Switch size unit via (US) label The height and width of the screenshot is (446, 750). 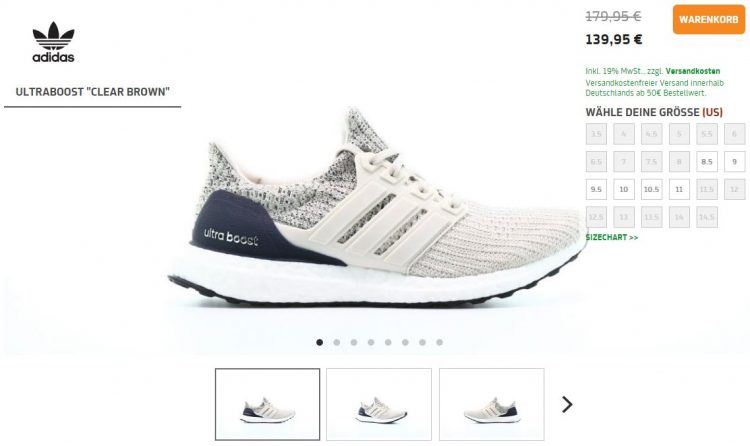[712, 112]
